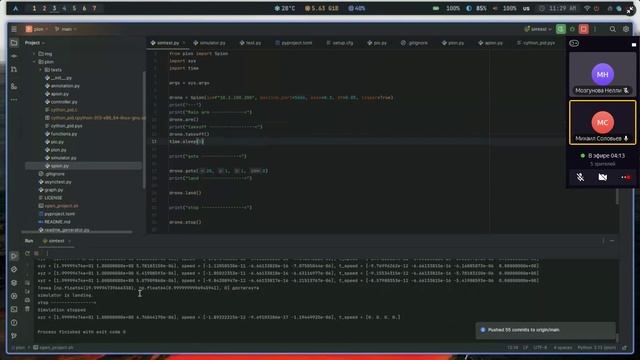
Task: Open the plon project dropdown
Action: coord(37,29)
